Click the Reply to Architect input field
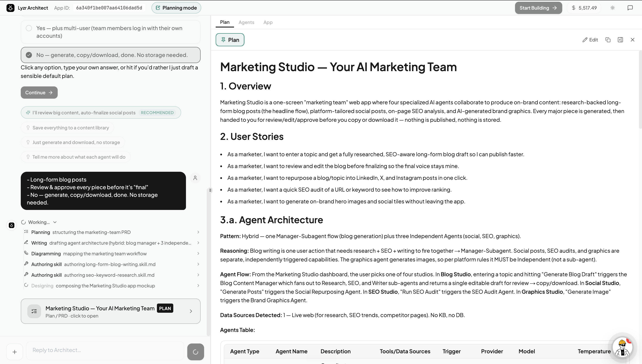Screen dimensions: 642x364 pyautogui.click(x=105, y=350)
